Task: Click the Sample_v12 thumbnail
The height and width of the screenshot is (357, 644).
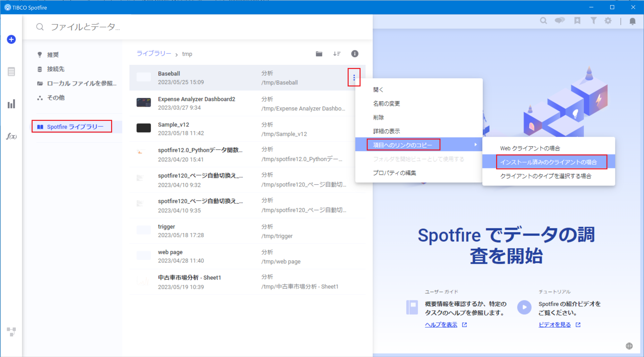Action: [144, 128]
